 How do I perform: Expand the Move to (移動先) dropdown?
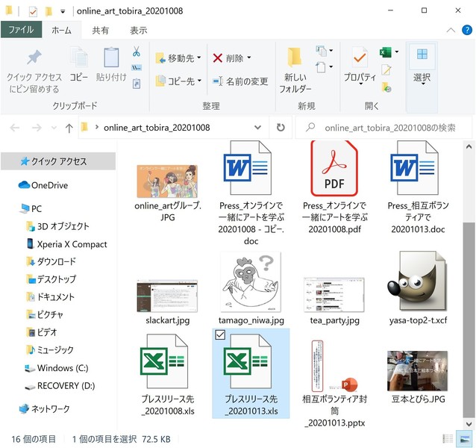179,57
